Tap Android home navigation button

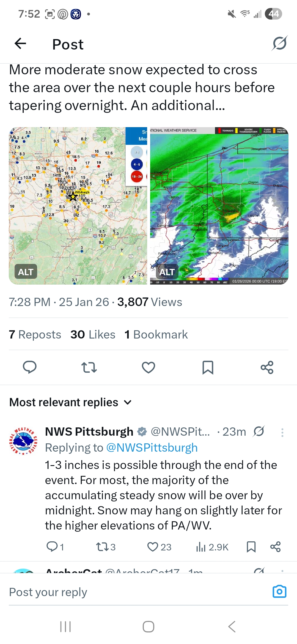pos(148,627)
